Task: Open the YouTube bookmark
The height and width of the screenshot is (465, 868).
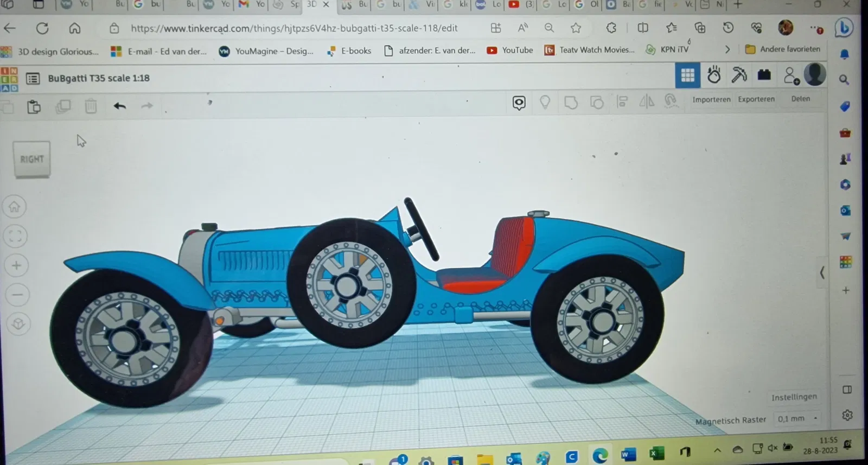Action: [x=510, y=50]
